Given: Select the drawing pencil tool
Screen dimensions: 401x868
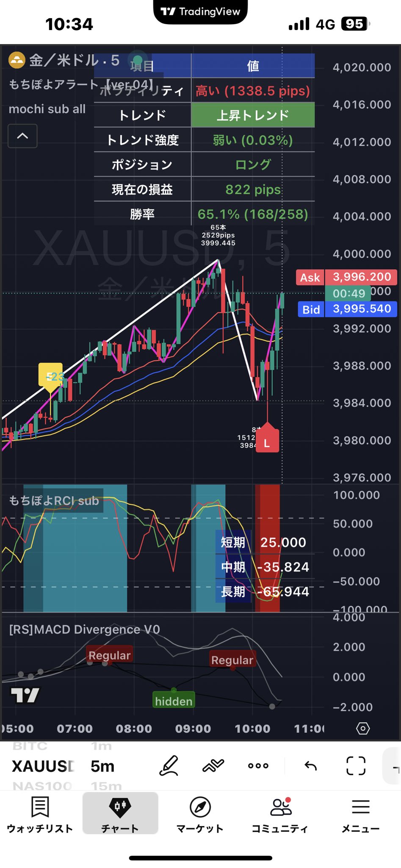Looking at the screenshot, I should point(169,765).
